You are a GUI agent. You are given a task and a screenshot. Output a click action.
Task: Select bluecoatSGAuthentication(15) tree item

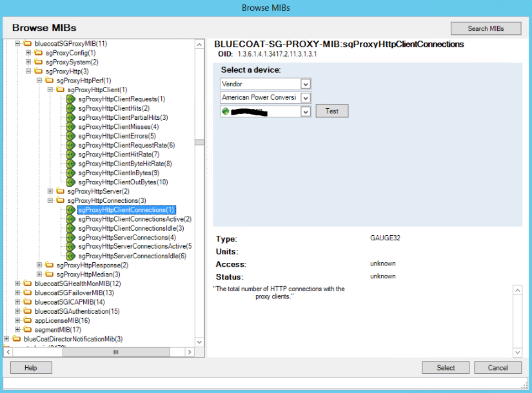77,311
